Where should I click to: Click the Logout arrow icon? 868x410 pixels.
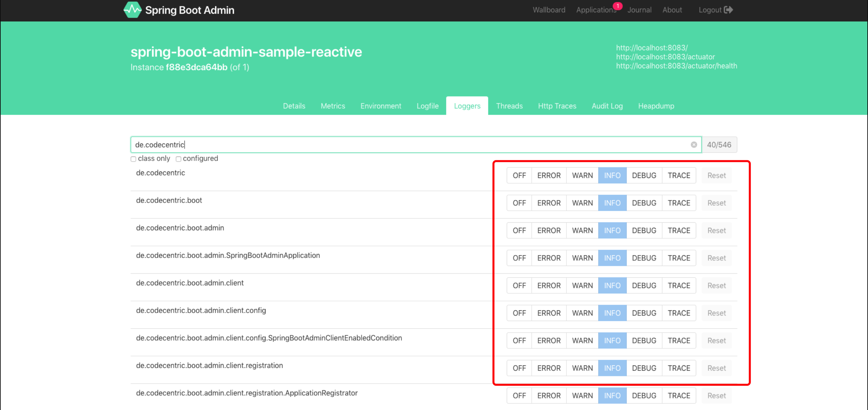pyautogui.click(x=728, y=10)
